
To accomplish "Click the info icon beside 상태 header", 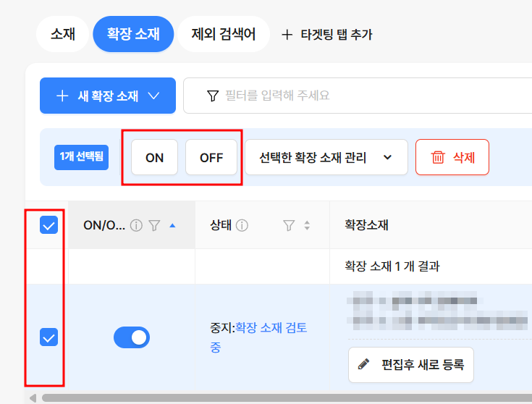I will pos(242,225).
